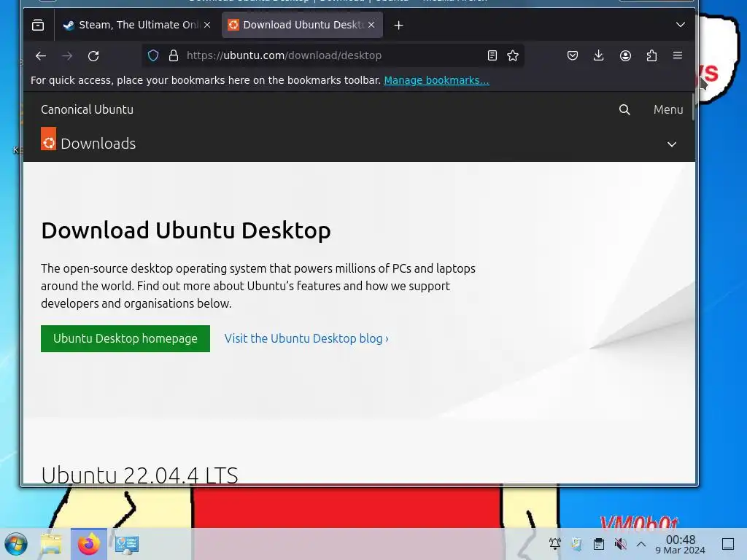Click the page vertical scrollbar
Viewport: 747px width, 560px height.
[693, 106]
